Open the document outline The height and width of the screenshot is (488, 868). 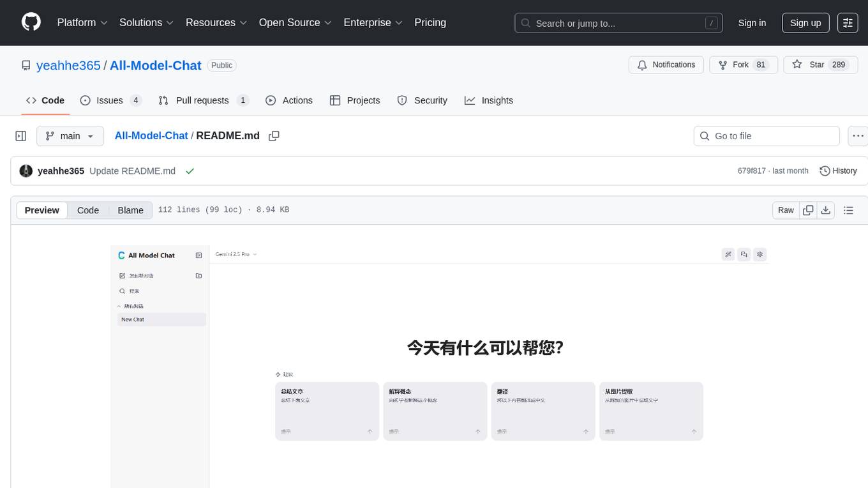[x=848, y=210]
